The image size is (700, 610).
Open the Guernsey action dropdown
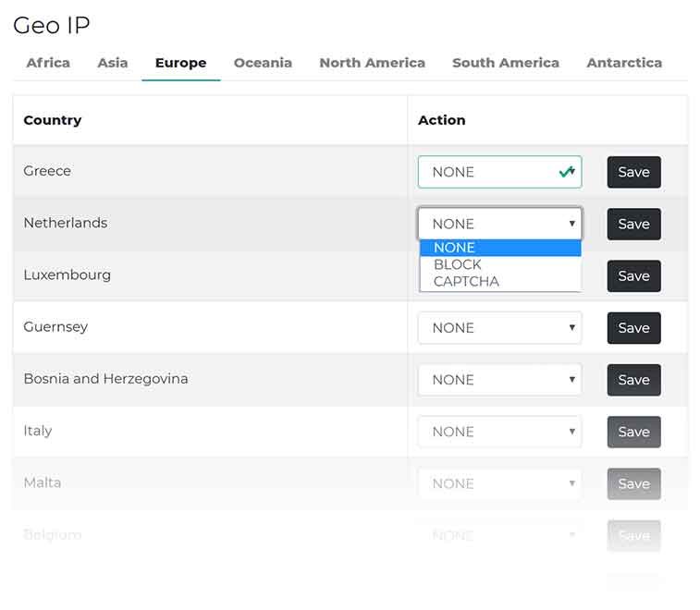[x=500, y=328]
